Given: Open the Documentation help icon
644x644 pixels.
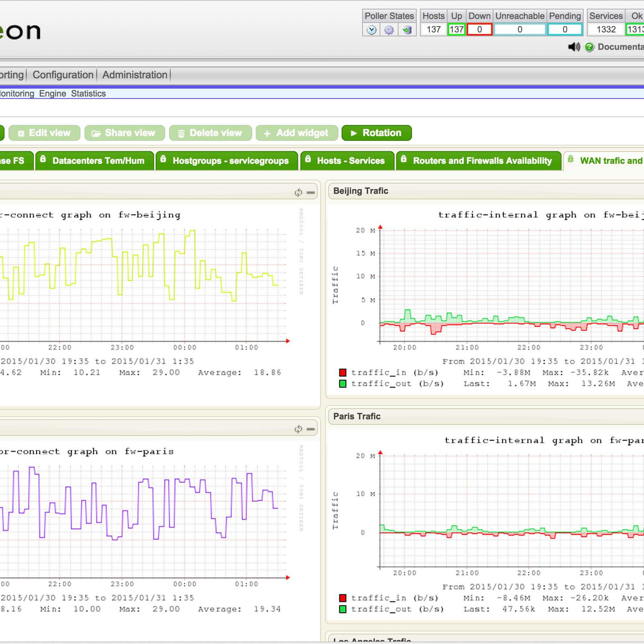Looking at the screenshot, I should click(589, 47).
